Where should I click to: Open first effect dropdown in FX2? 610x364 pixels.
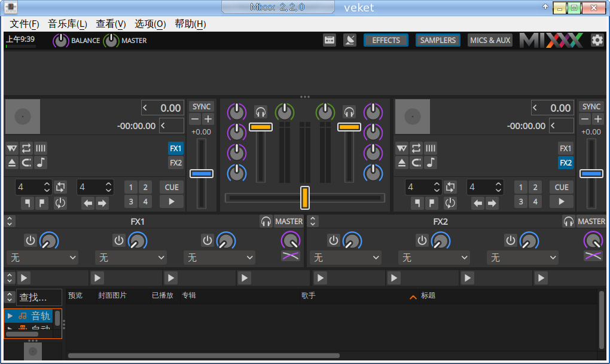(x=346, y=258)
